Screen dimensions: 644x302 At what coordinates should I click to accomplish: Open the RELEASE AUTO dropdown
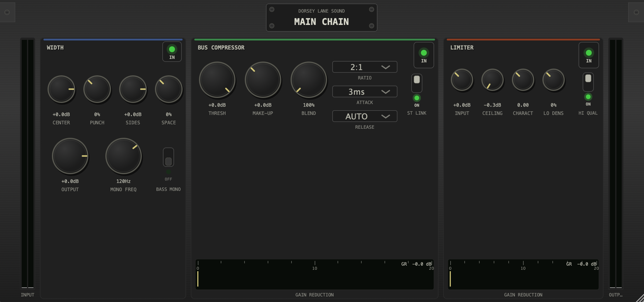coord(365,116)
